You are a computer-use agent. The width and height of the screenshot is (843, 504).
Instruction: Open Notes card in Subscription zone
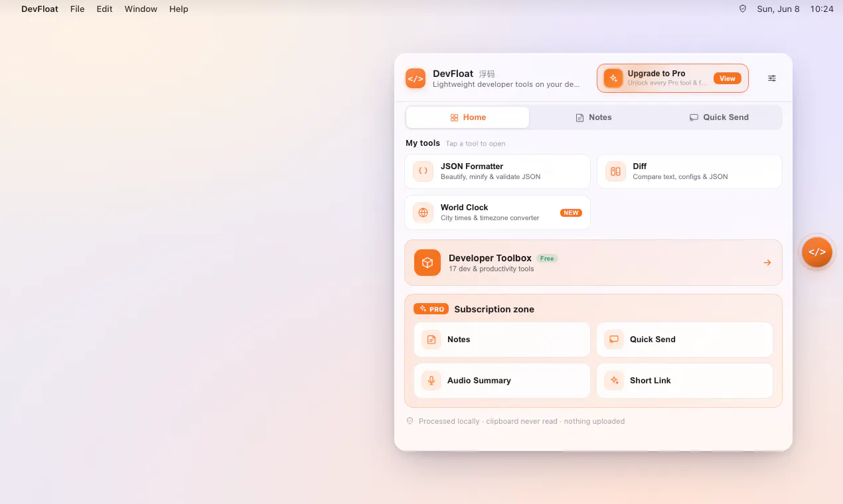502,340
